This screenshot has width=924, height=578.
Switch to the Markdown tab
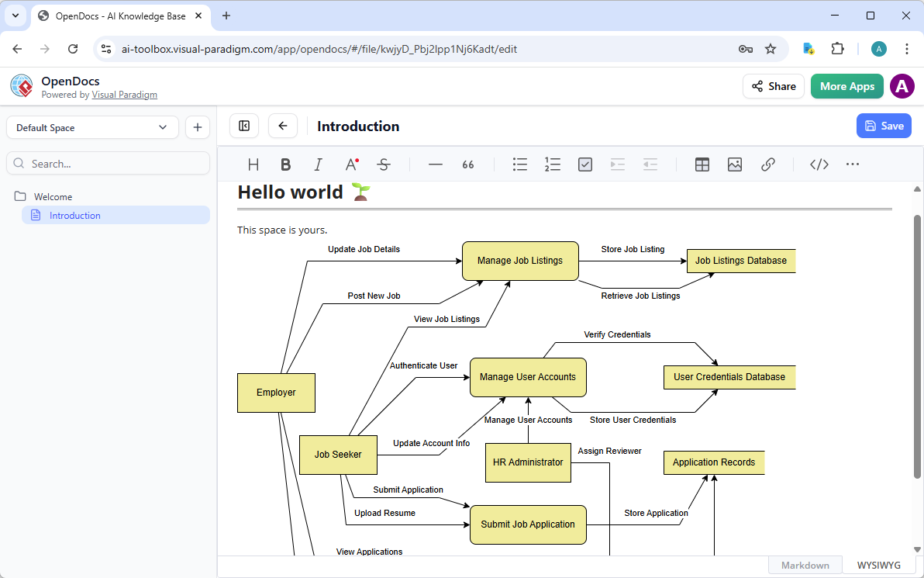pos(805,565)
